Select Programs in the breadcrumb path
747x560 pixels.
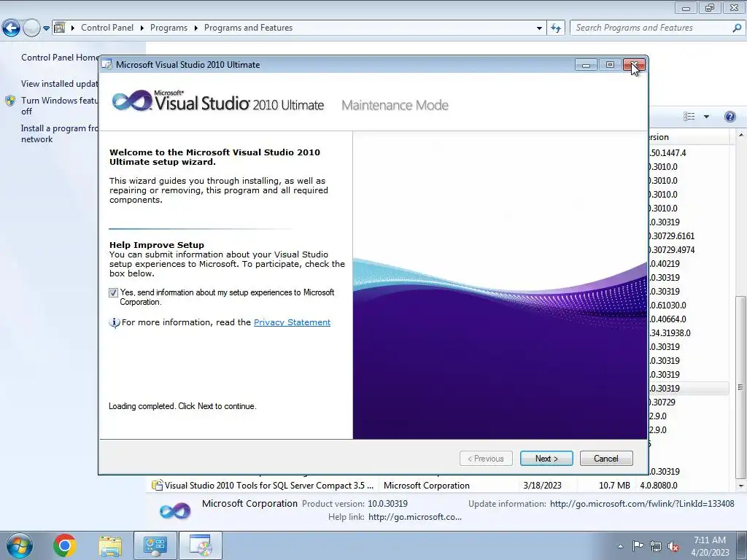click(169, 28)
